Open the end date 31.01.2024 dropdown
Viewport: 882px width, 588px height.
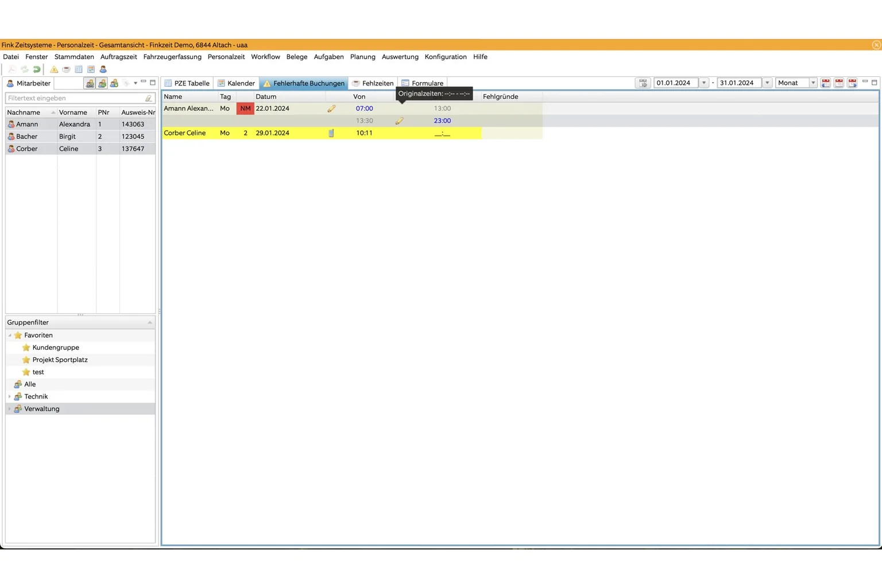click(767, 83)
